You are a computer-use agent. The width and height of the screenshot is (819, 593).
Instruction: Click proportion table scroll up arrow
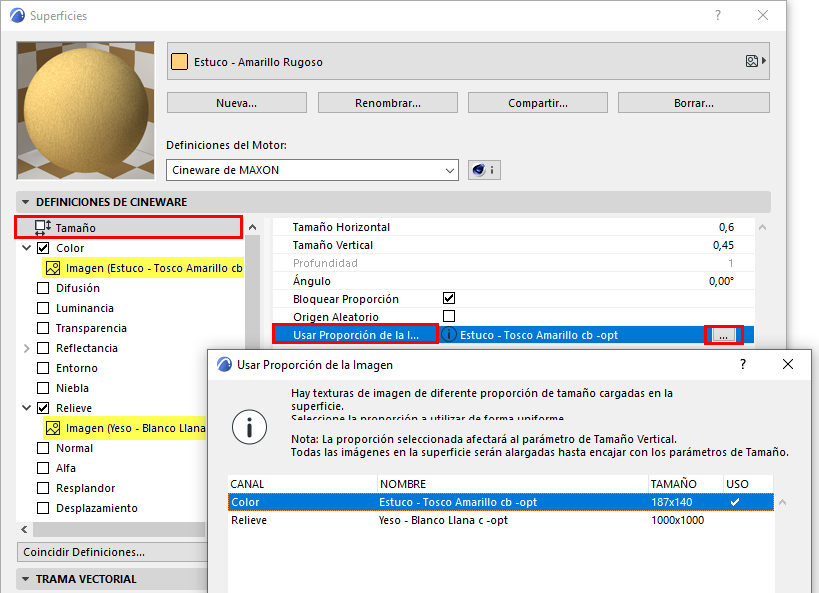[x=782, y=503]
